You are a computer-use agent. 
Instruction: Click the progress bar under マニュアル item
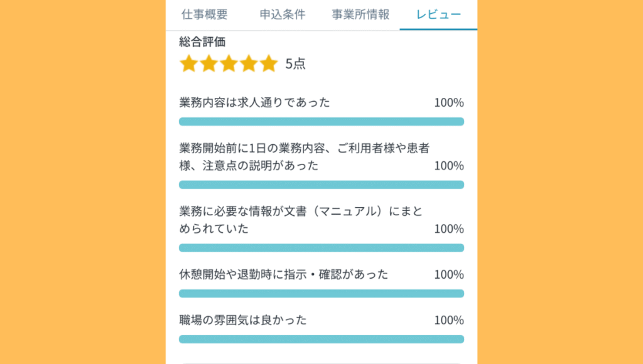click(321, 247)
